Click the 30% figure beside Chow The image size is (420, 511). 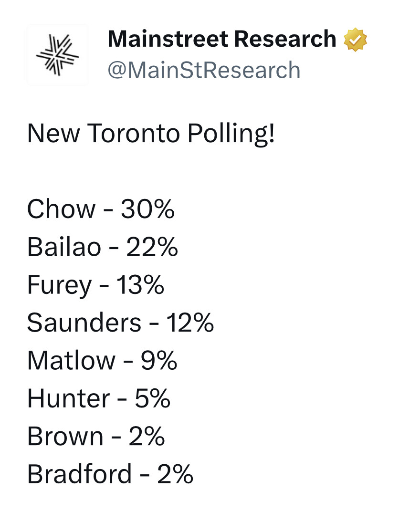pyautogui.click(x=148, y=209)
